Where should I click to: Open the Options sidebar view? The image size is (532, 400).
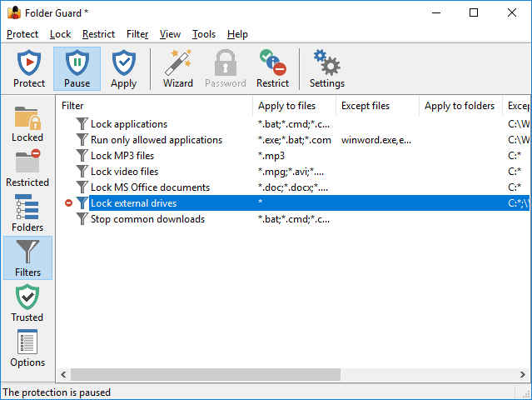point(27,348)
